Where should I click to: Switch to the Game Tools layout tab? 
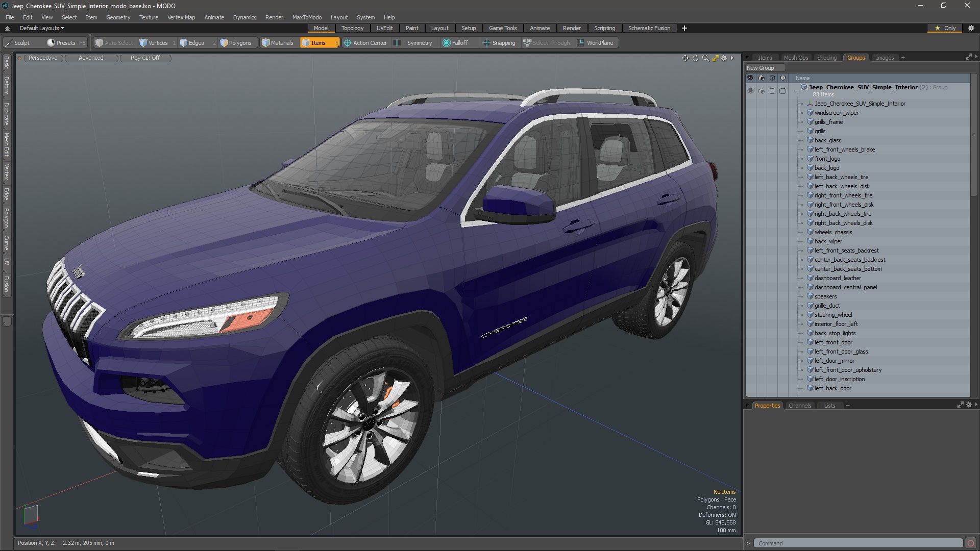[x=503, y=28]
